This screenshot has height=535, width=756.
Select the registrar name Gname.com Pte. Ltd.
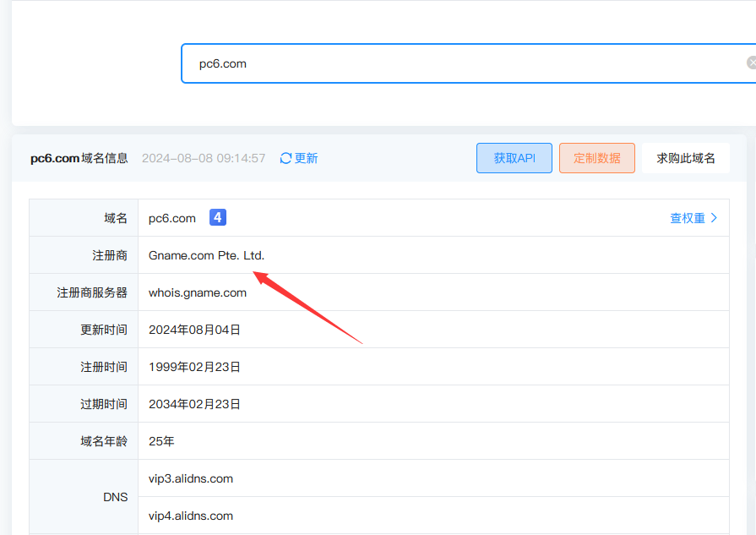206,255
